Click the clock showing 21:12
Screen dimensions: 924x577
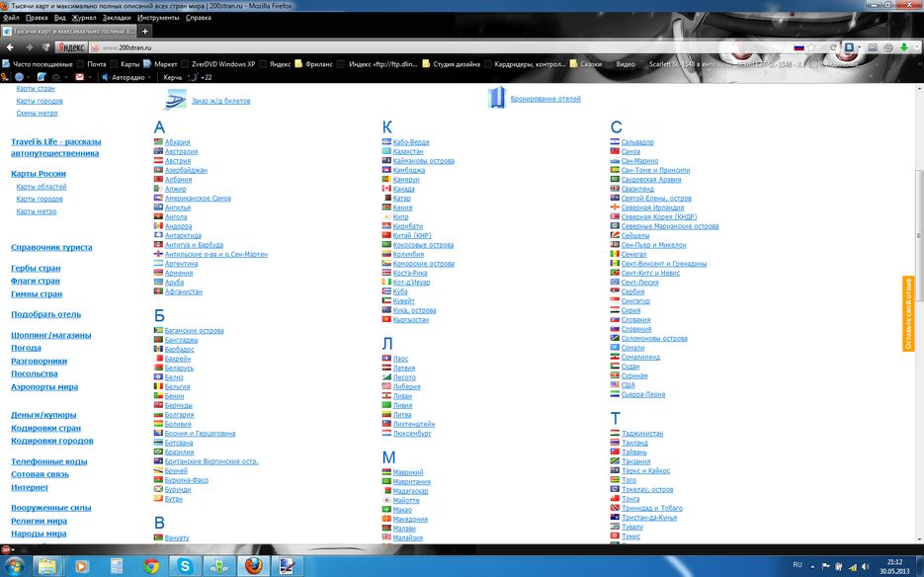click(894, 566)
